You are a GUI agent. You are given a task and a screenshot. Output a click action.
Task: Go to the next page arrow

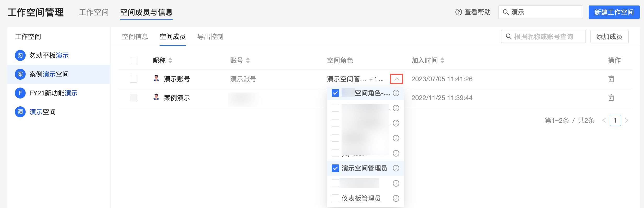coord(627,120)
